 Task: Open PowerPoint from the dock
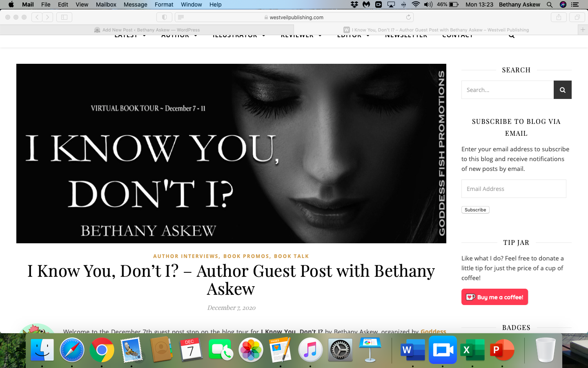502,350
